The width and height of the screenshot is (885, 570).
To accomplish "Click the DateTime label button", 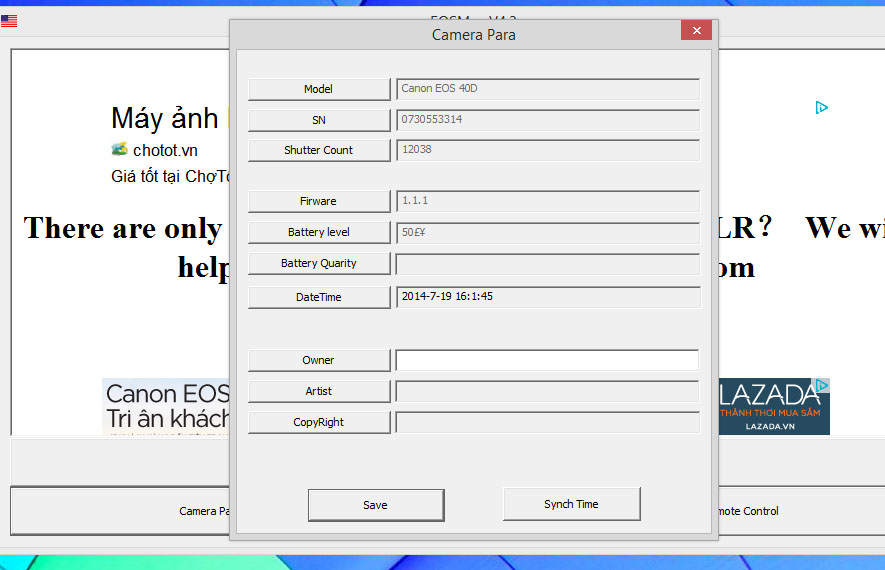I will tap(319, 297).
